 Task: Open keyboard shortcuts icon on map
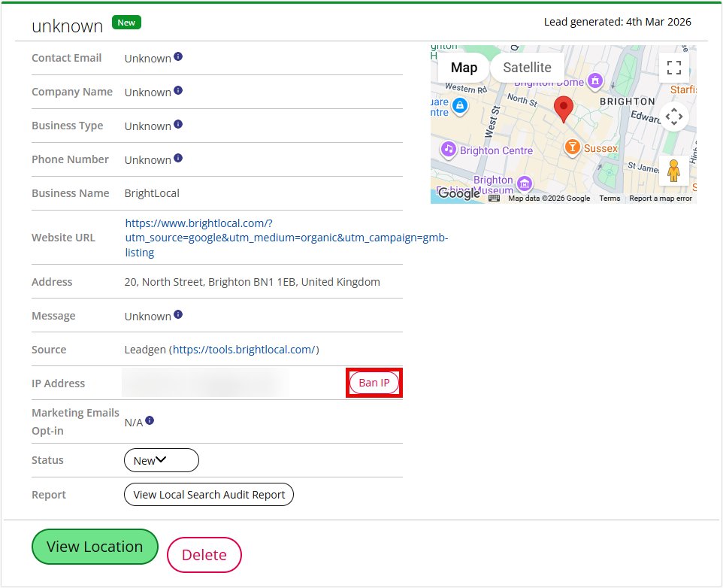[x=494, y=199]
